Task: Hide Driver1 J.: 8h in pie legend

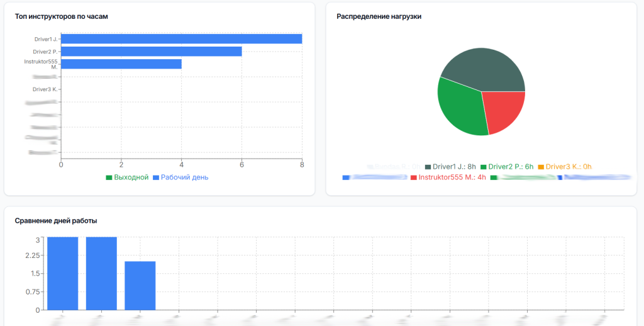Action: coord(454,167)
